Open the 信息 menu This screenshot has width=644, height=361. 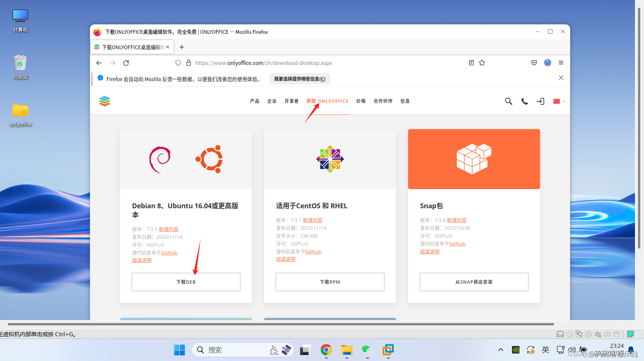(x=405, y=101)
